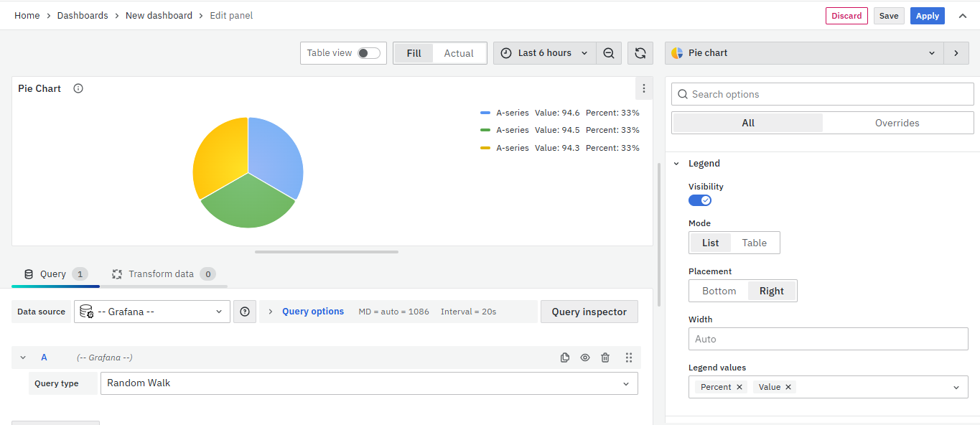Click the zoom out time range icon
Viewport: 980px width, 425px height.
click(609, 53)
